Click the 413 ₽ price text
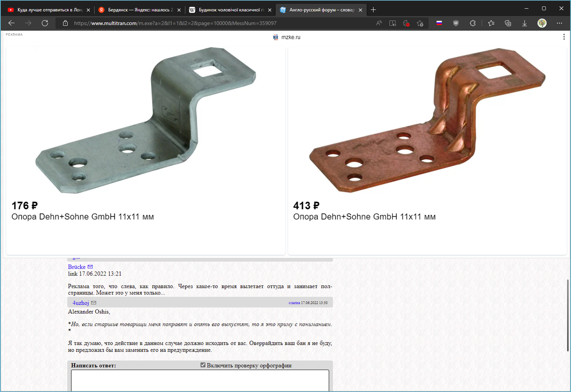571x392 pixels. click(x=306, y=206)
